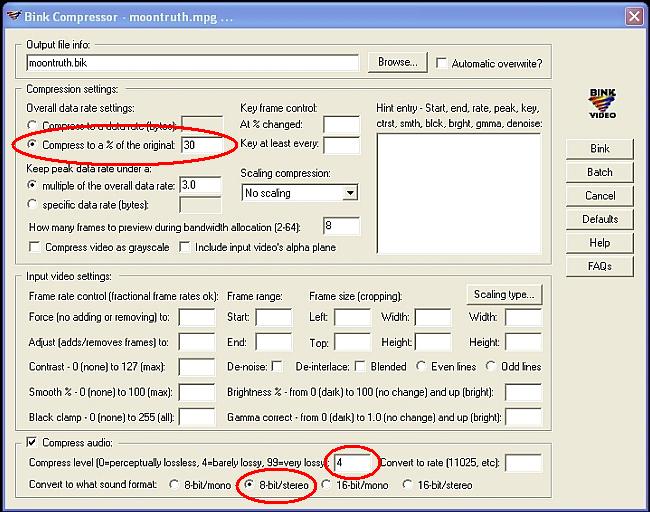Click the scaling Height field
Viewport: 650px width, 512px height.
[x=523, y=342]
